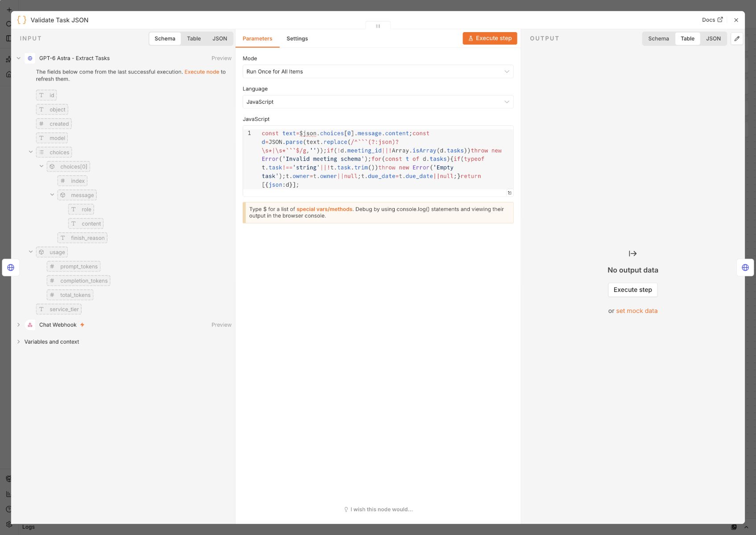Click the arrow icon above No output data

coord(632,254)
